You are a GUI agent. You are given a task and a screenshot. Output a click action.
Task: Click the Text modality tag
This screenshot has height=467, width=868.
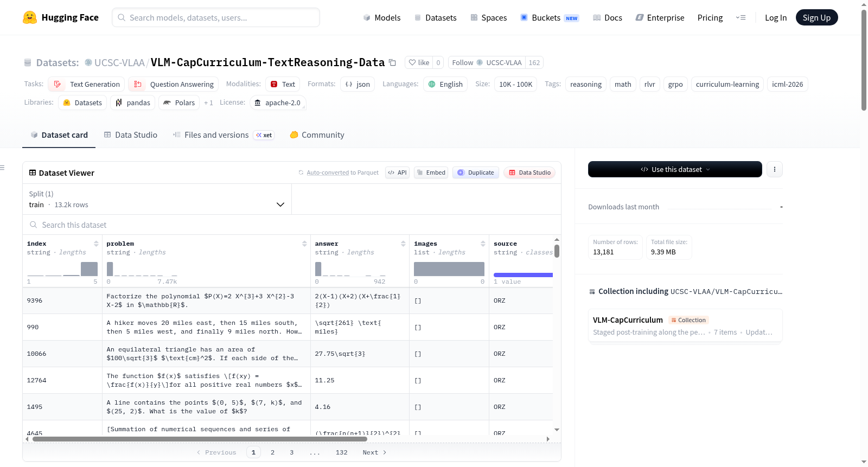pos(283,85)
